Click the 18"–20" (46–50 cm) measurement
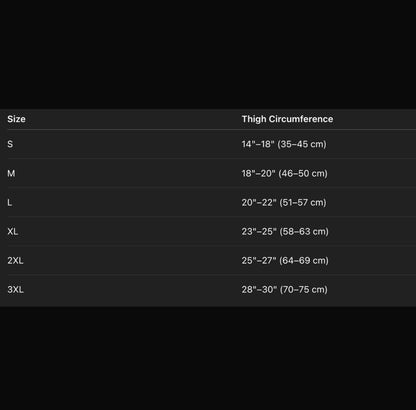 285,173
